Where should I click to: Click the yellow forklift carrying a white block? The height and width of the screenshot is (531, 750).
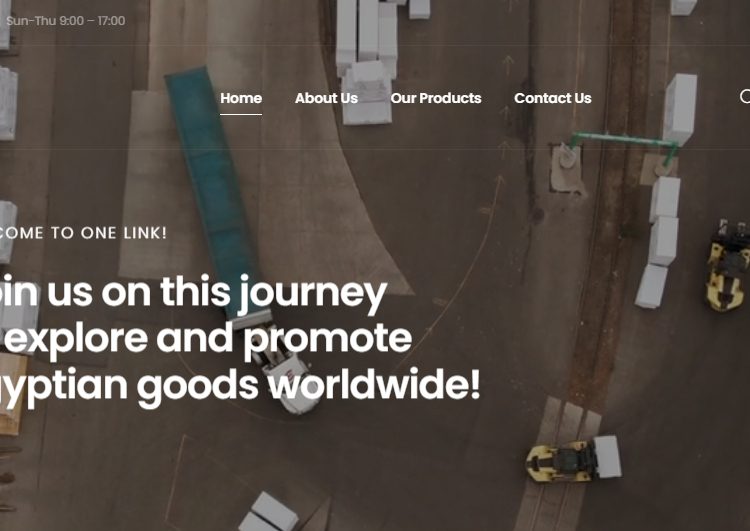(573, 459)
